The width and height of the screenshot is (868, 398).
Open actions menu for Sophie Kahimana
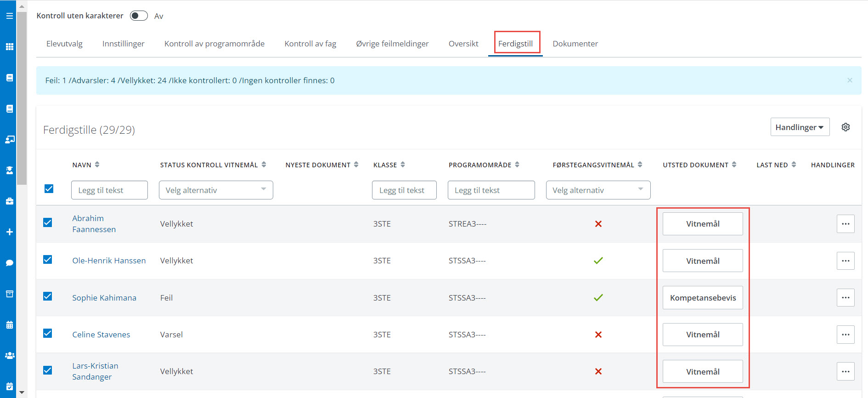coord(845,297)
